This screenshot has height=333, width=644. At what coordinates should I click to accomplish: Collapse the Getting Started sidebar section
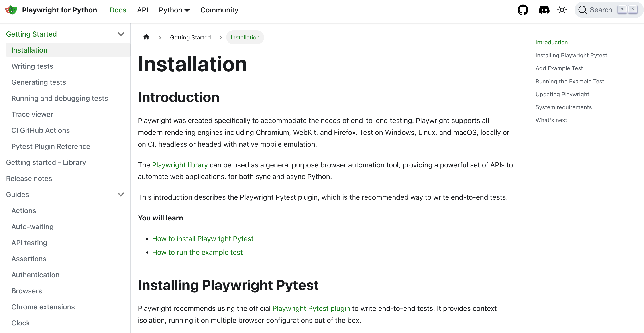coord(121,34)
